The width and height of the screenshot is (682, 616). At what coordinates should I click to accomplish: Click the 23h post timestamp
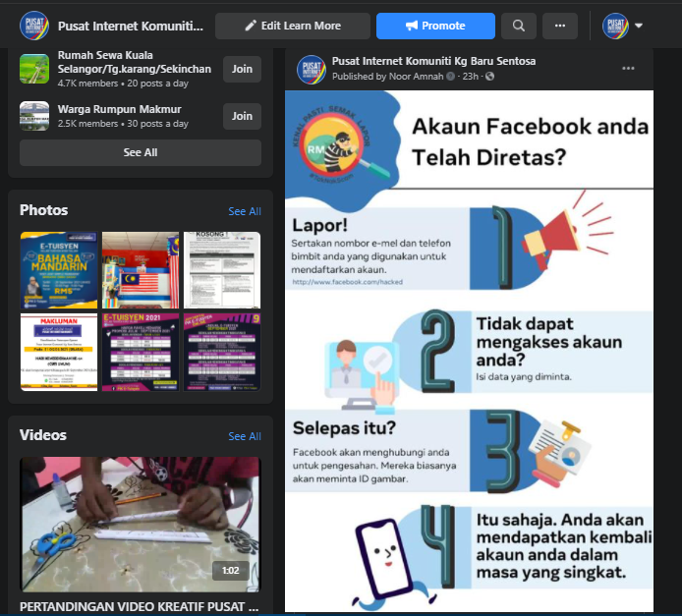(470, 77)
